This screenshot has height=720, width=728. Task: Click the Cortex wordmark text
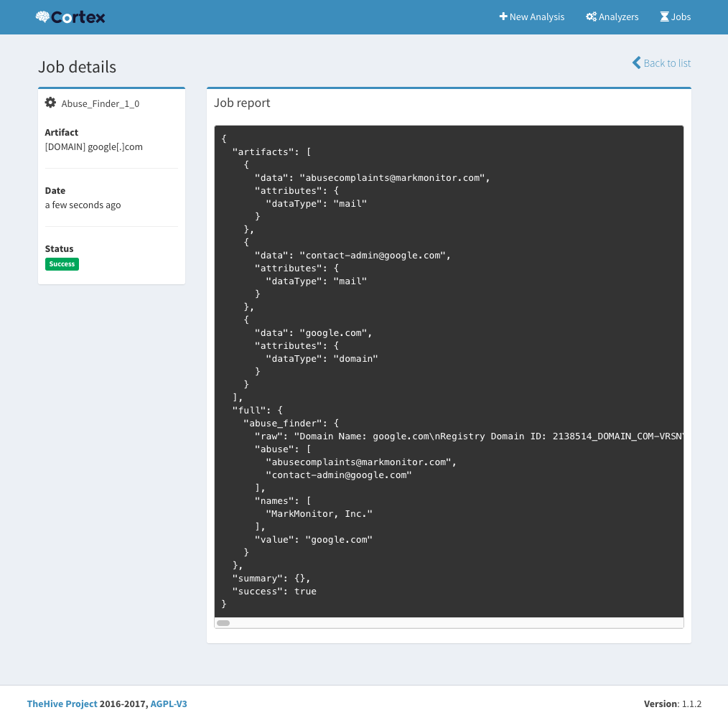(78, 17)
